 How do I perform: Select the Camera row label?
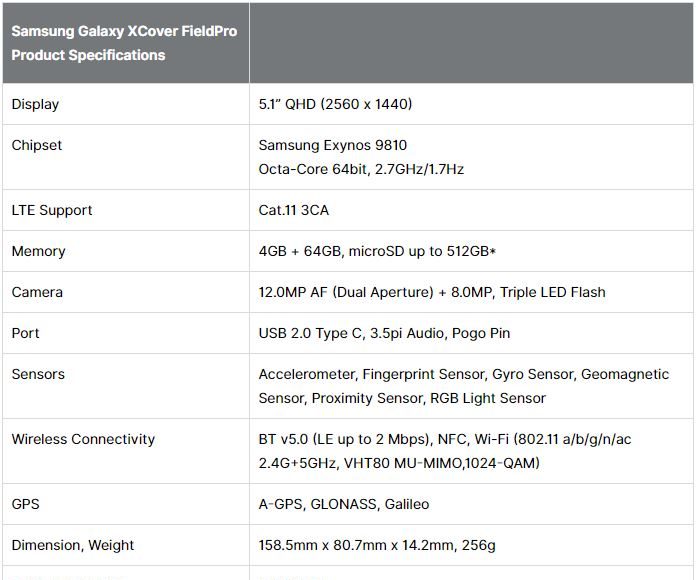[37, 292]
